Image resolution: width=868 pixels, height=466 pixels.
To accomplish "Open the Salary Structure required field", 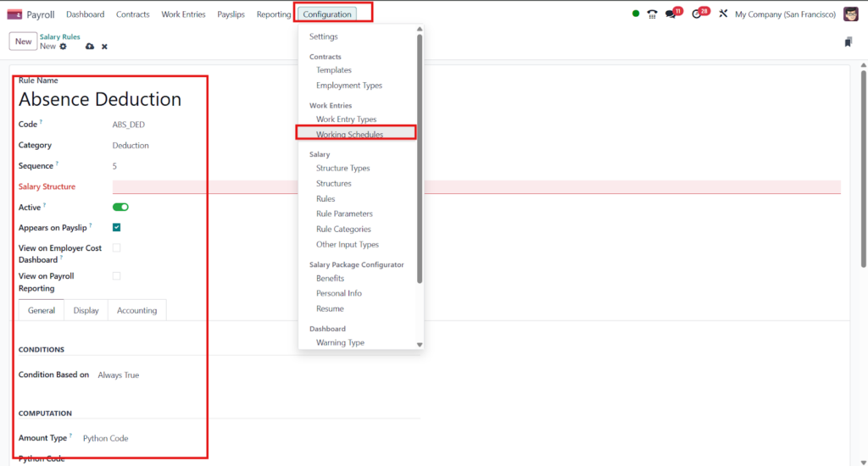I will (x=476, y=187).
